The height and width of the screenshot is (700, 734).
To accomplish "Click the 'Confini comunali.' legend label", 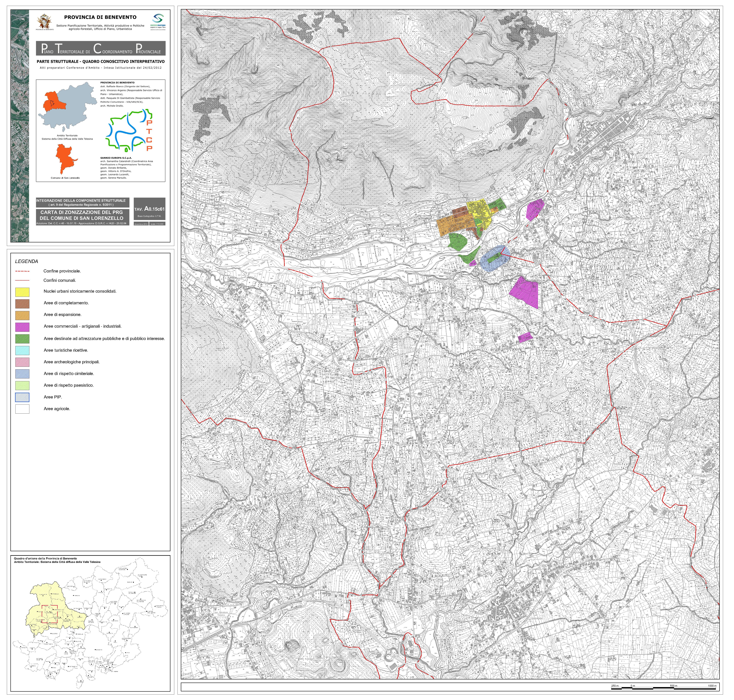I will tap(60, 280).
